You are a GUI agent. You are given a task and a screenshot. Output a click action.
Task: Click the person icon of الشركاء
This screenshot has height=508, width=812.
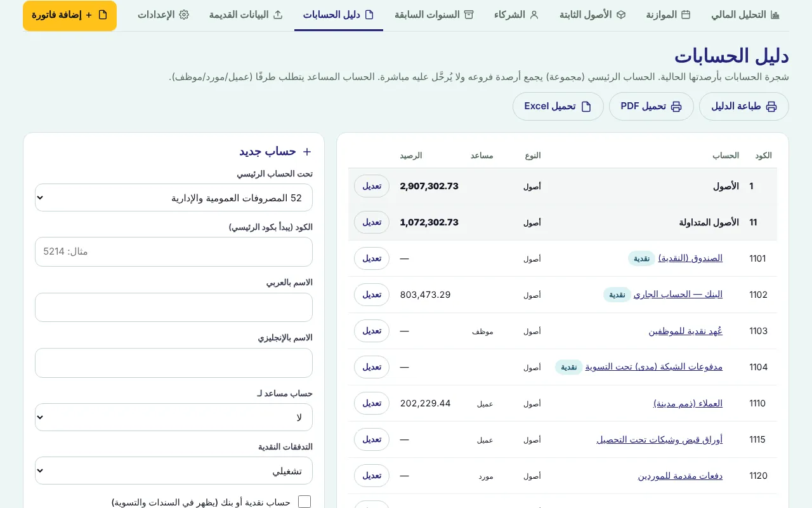tap(534, 15)
